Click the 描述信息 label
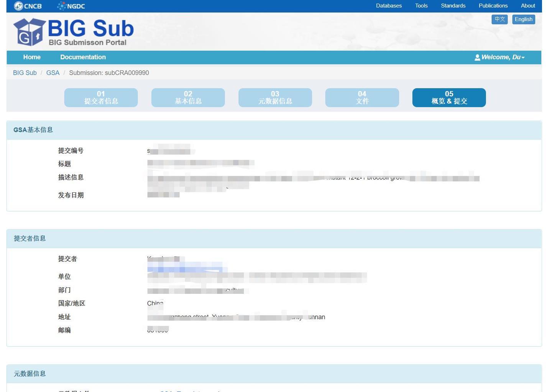Screen dimensions: 552x392 click(71, 177)
